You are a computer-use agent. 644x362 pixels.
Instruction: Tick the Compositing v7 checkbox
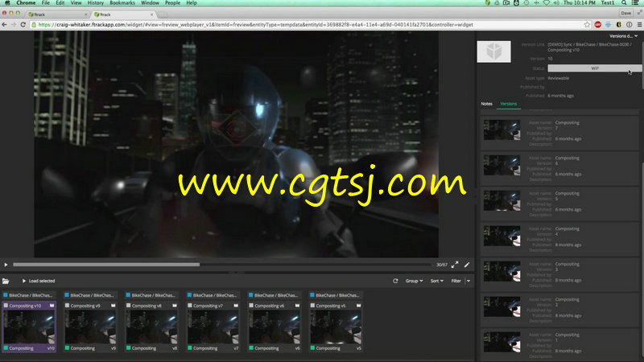(x=190, y=306)
